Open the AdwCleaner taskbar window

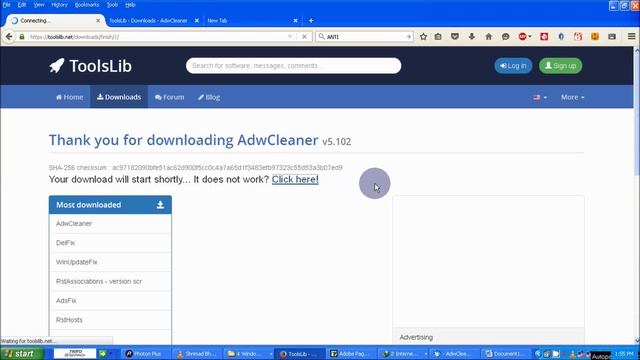point(454,353)
